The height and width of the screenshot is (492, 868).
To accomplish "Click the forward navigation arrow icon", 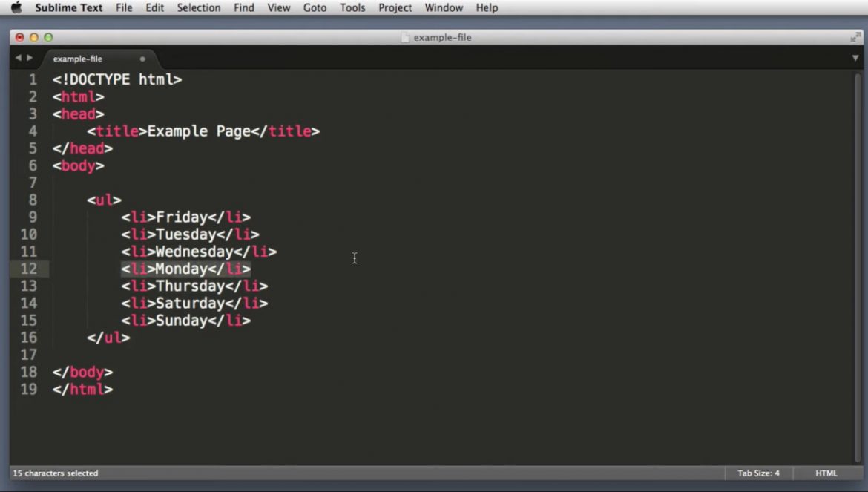I will (28, 57).
